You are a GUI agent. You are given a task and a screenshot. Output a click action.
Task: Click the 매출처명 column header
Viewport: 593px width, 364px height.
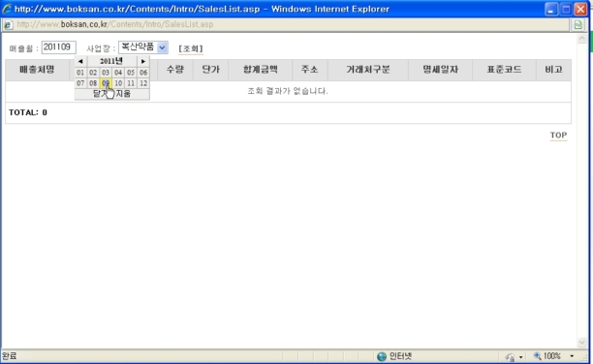pos(37,70)
